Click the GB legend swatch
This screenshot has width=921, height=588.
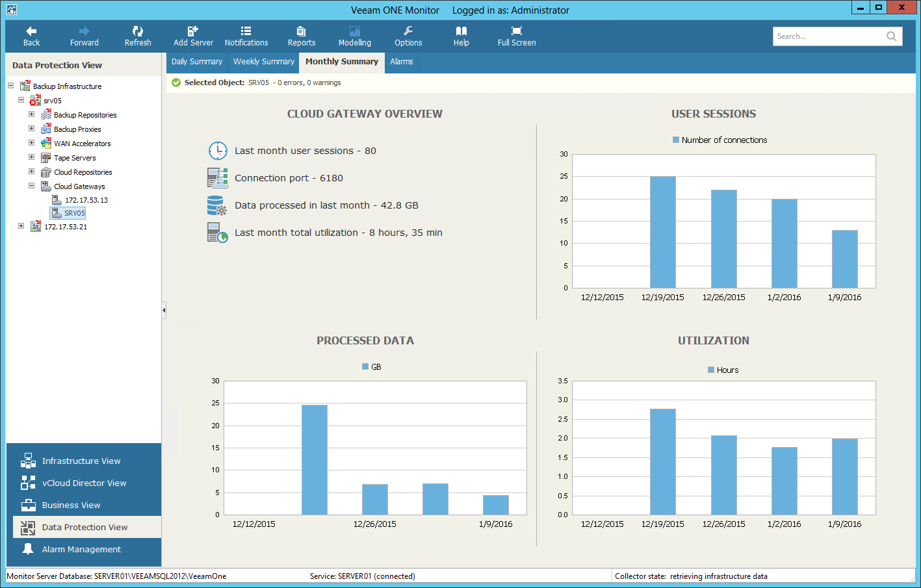click(365, 366)
